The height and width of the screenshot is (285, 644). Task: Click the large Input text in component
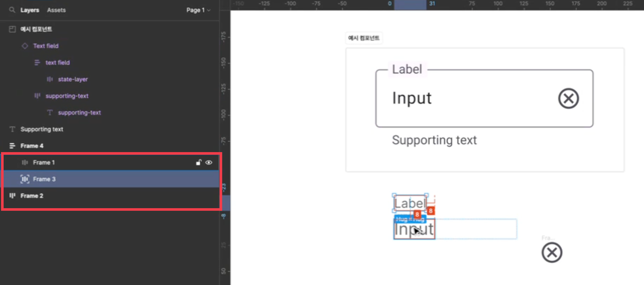point(412,98)
